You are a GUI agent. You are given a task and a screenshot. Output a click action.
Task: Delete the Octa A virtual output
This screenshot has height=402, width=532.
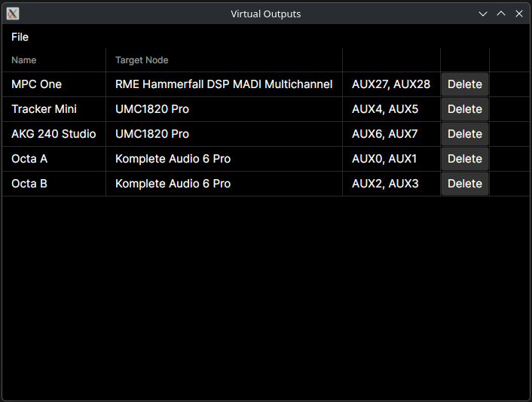[464, 159]
